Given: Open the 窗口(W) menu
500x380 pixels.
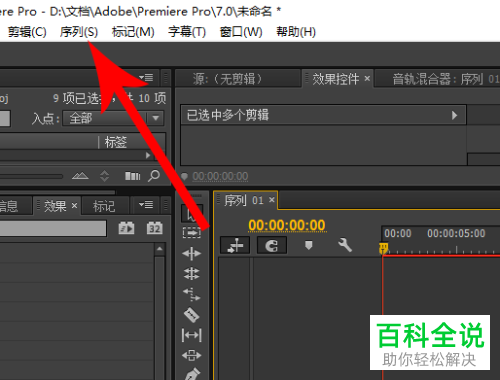Looking at the screenshot, I should click(241, 32).
